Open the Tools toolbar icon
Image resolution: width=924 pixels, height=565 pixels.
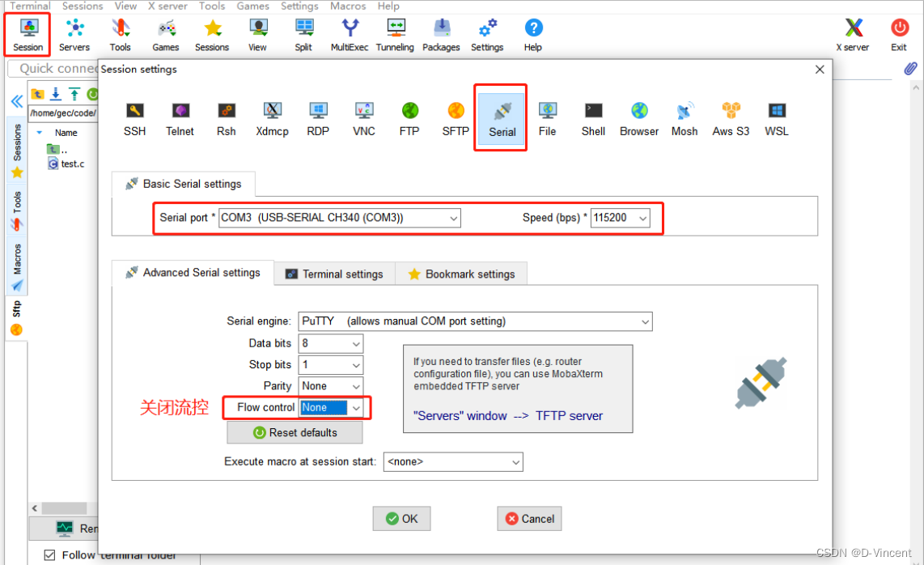point(121,35)
